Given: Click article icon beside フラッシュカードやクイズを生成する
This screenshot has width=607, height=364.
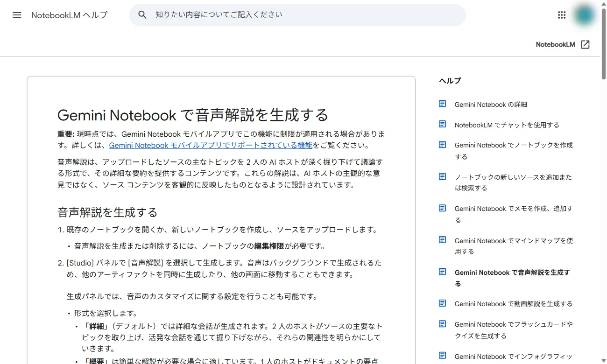Looking at the screenshot, I should [442, 324].
